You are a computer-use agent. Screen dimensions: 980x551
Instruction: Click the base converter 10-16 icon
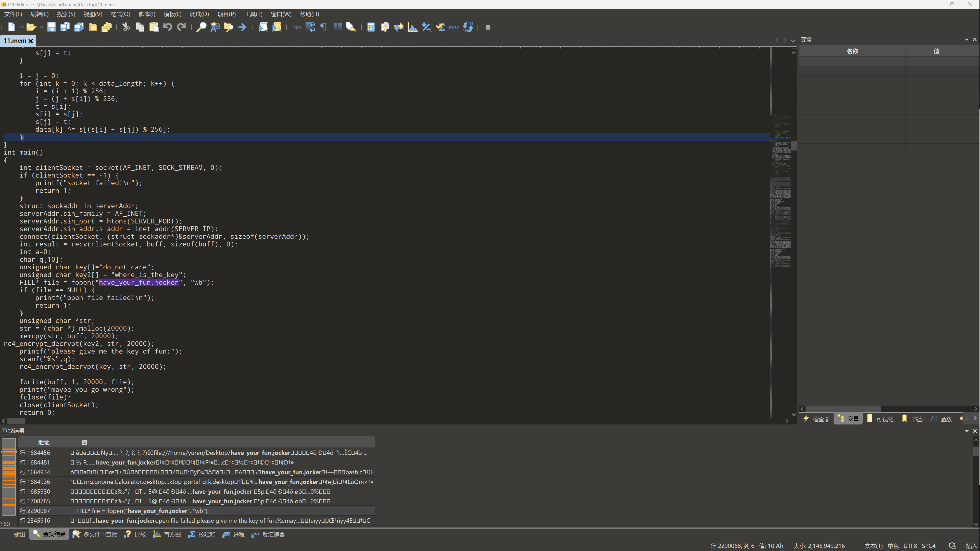point(468,27)
